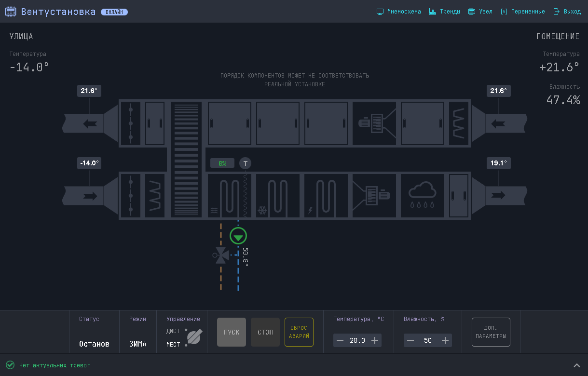Open the Тренды page
This screenshot has height=376, width=588.
[444, 12]
